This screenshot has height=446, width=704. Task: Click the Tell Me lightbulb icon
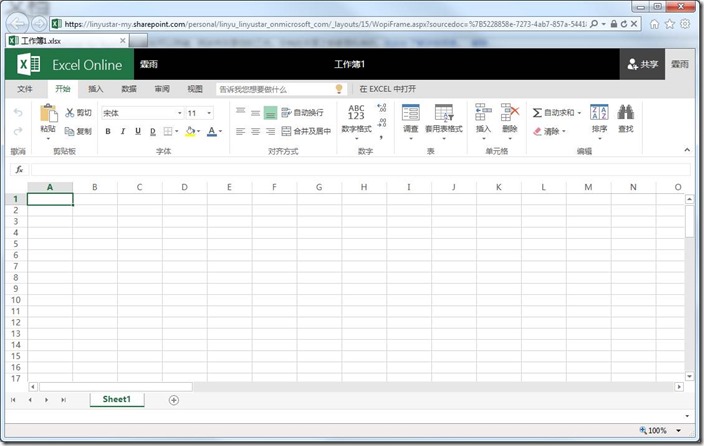(x=339, y=89)
